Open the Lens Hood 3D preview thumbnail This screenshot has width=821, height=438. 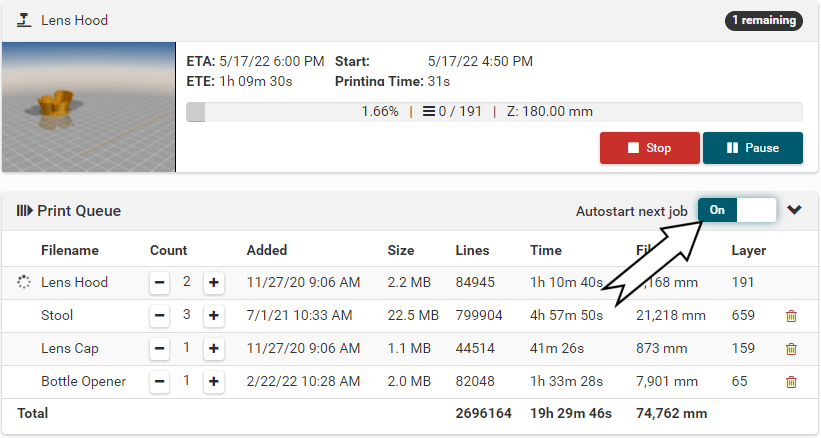89,107
